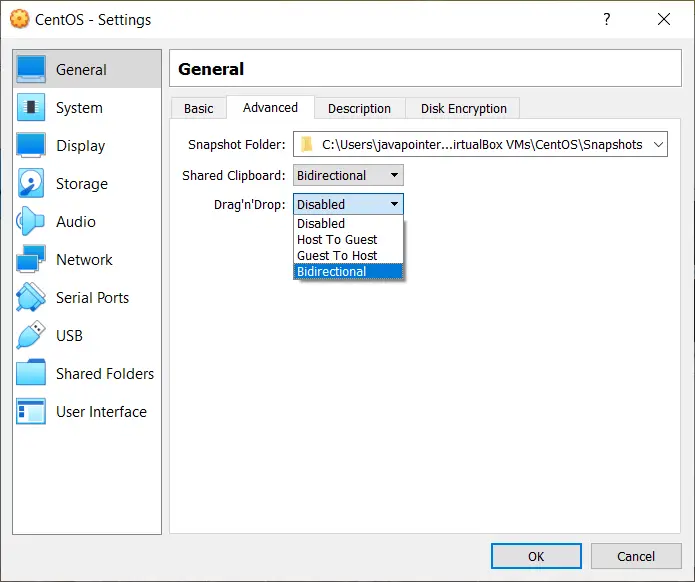695x582 pixels.
Task: Click the User Interface label
Action: (x=102, y=411)
